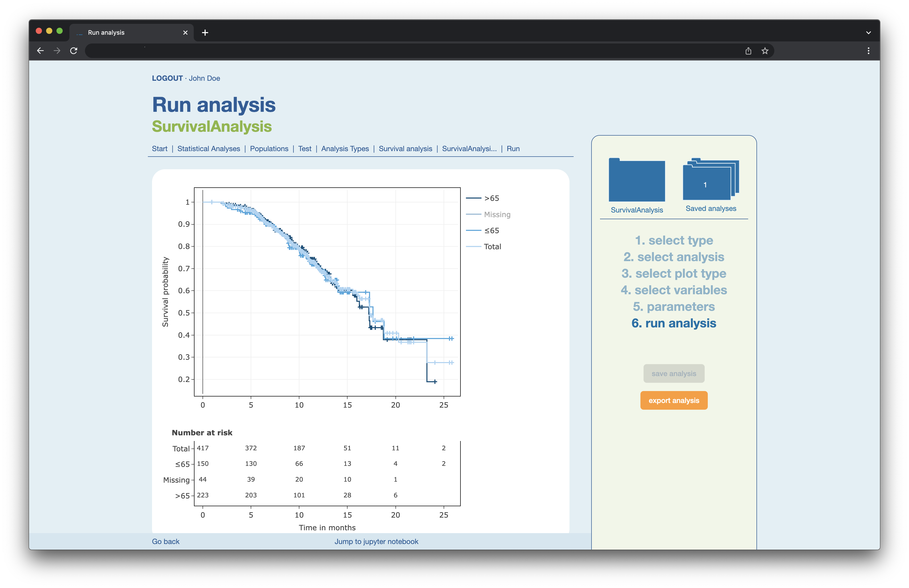This screenshot has width=909, height=588.
Task: Close the Run analysis browser tab
Action: [185, 32]
